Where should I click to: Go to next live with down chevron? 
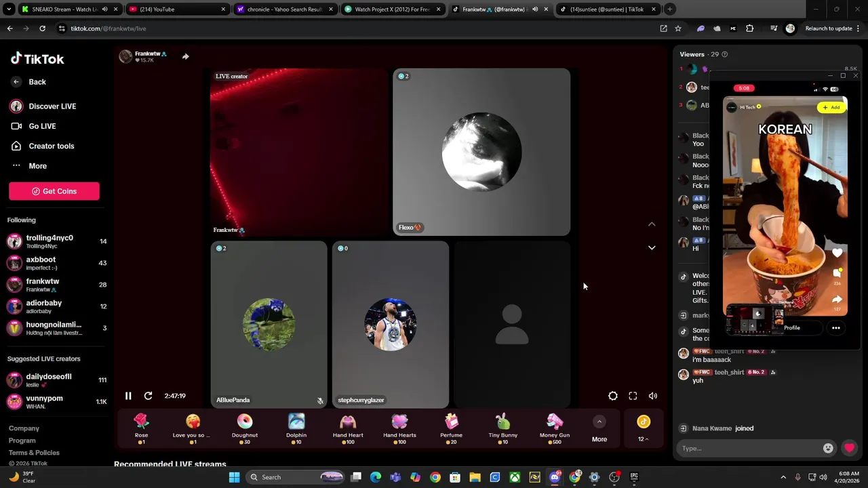coord(652,248)
